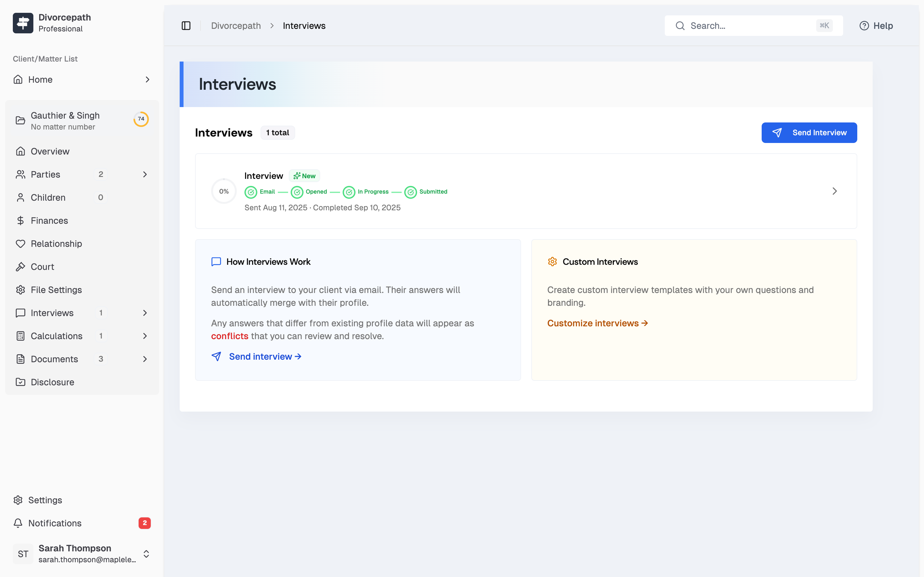This screenshot has height=577, width=924.
Task: Open File Settings gear item
Action: coord(56,290)
